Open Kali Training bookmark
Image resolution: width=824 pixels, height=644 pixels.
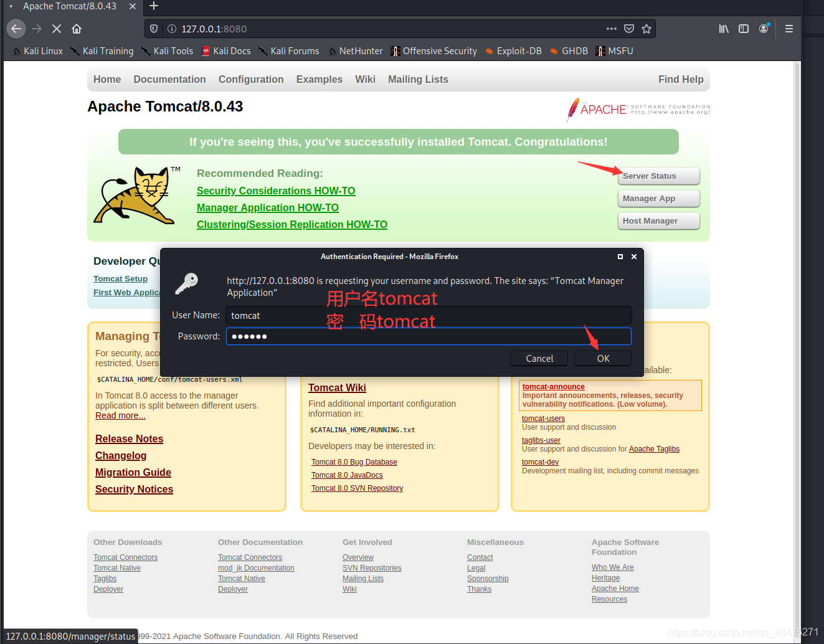pyautogui.click(x=102, y=51)
